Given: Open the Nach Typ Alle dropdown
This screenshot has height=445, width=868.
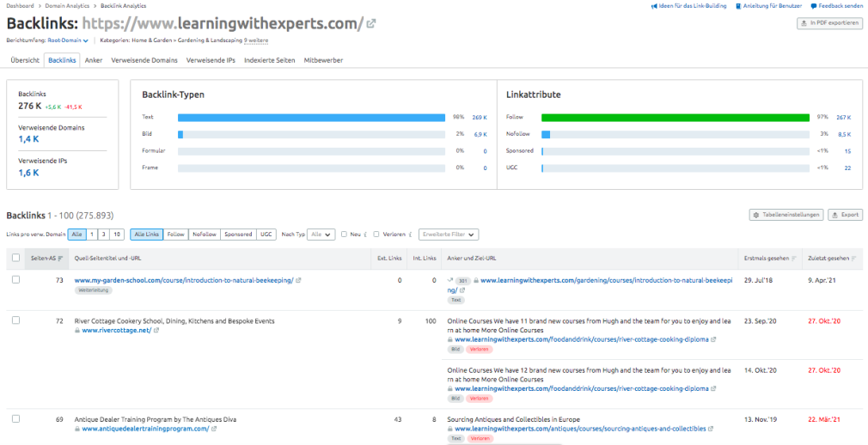Looking at the screenshot, I should 321,235.
